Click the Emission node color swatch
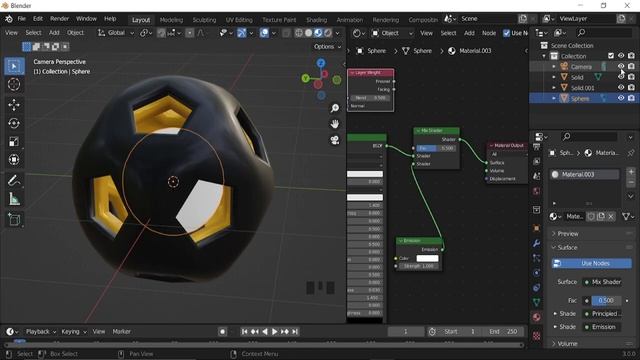 pos(427,258)
